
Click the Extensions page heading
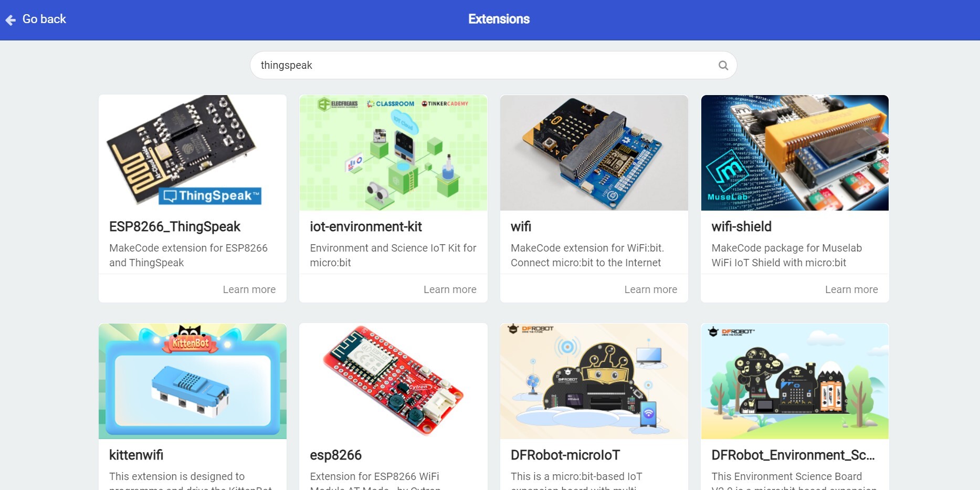[x=499, y=19]
